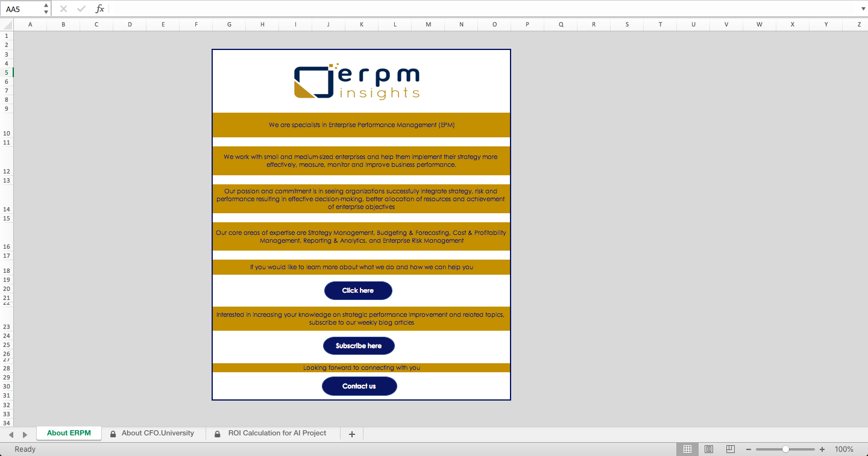Select column A header
Screen dimensions: 868x456
pyautogui.click(x=30, y=25)
